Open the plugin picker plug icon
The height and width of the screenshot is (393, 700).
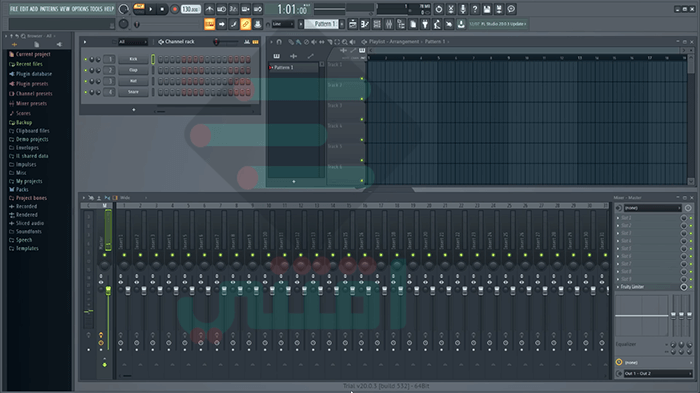425,24
